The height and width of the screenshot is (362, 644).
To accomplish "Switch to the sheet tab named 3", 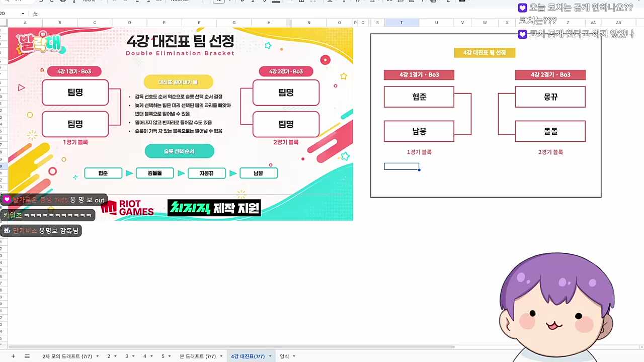I will tap(127, 356).
